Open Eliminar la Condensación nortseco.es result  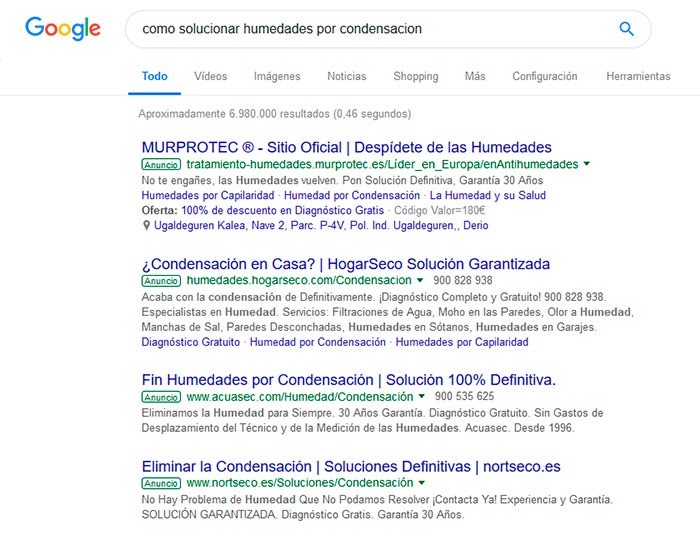coord(351,466)
